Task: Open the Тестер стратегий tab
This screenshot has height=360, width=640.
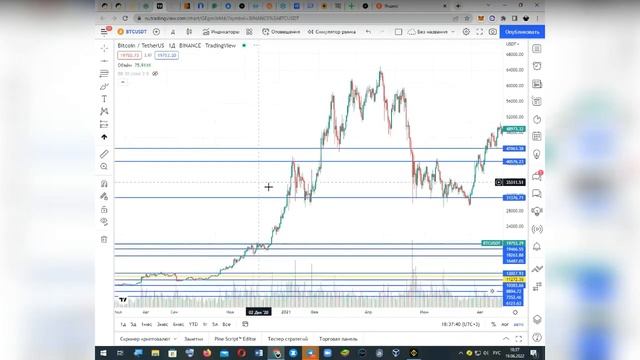Action: click(288, 339)
